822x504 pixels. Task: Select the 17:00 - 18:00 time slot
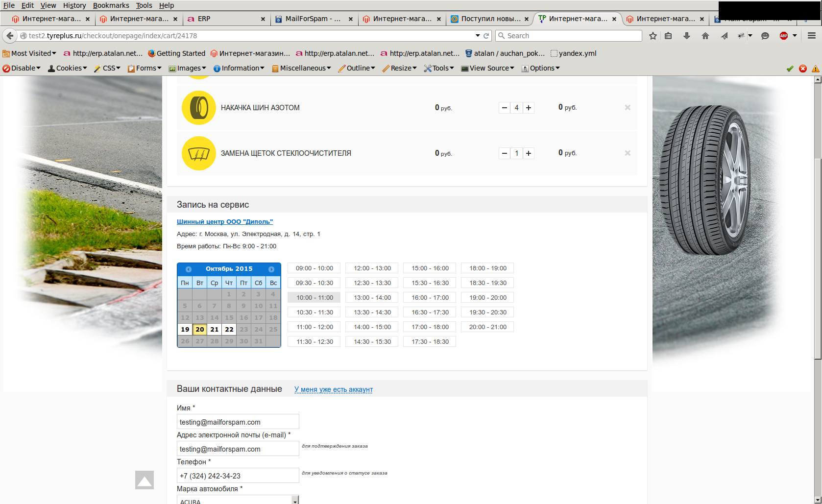(430, 327)
